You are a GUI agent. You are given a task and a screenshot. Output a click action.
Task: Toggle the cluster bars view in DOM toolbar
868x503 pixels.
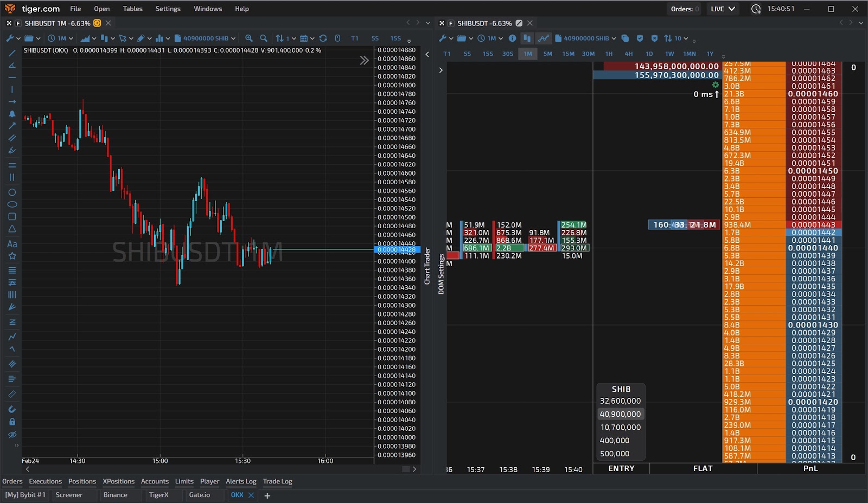pyautogui.click(x=527, y=38)
